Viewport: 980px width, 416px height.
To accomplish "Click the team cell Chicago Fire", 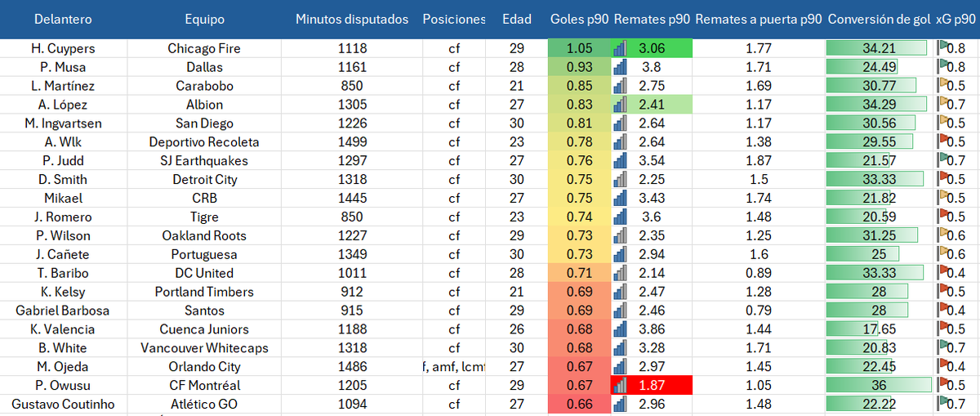I will click(x=204, y=48).
